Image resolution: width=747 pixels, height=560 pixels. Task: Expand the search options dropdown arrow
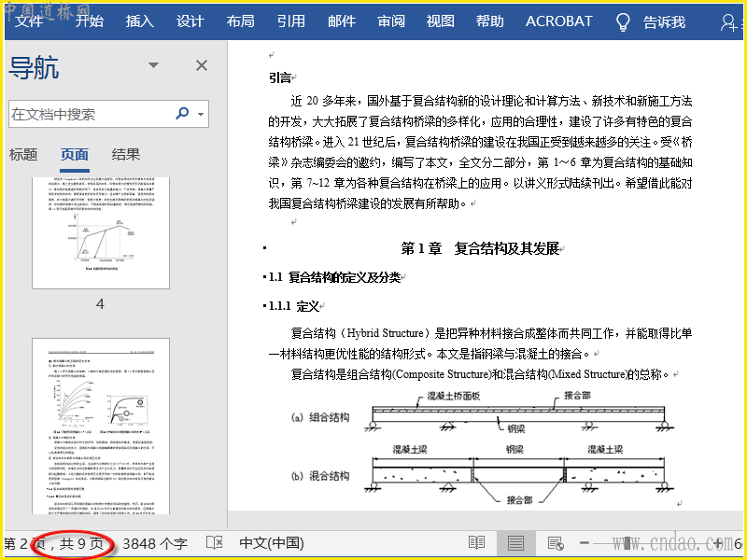(x=201, y=114)
